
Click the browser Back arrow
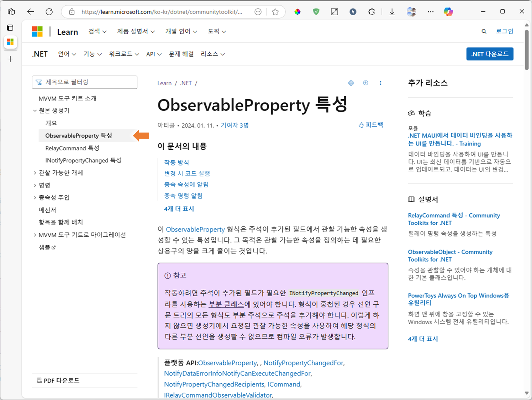31,12
